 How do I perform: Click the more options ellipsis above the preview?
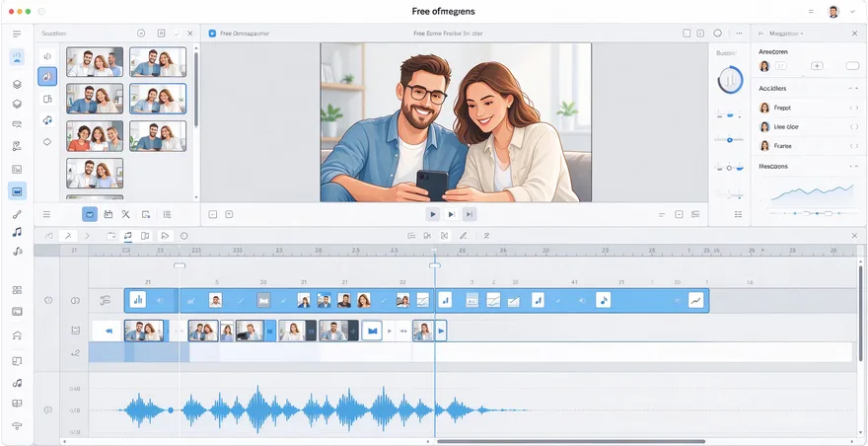tap(739, 34)
